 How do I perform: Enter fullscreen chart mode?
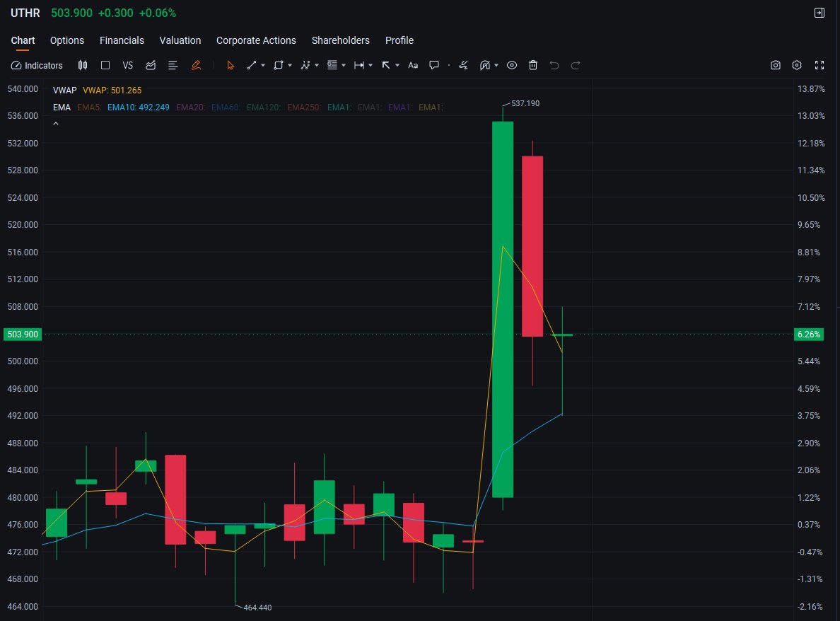(819, 65)
